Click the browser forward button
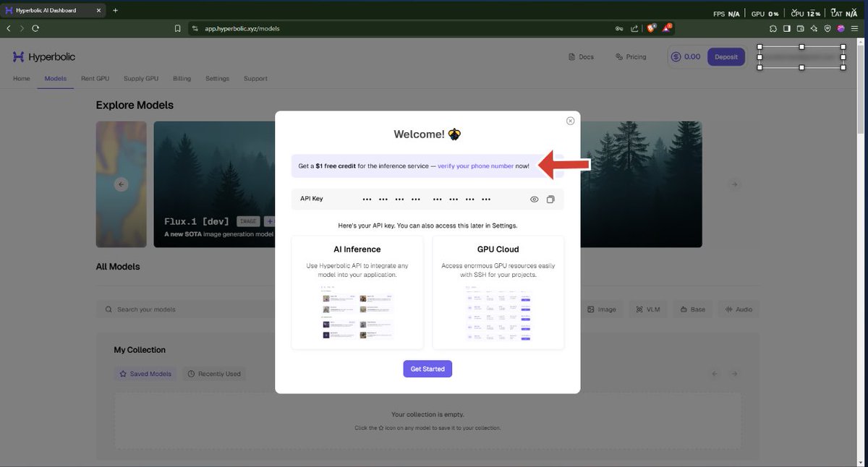Image resolution: width=868 pixels, height=467 pixels. (x=21, y=28)
